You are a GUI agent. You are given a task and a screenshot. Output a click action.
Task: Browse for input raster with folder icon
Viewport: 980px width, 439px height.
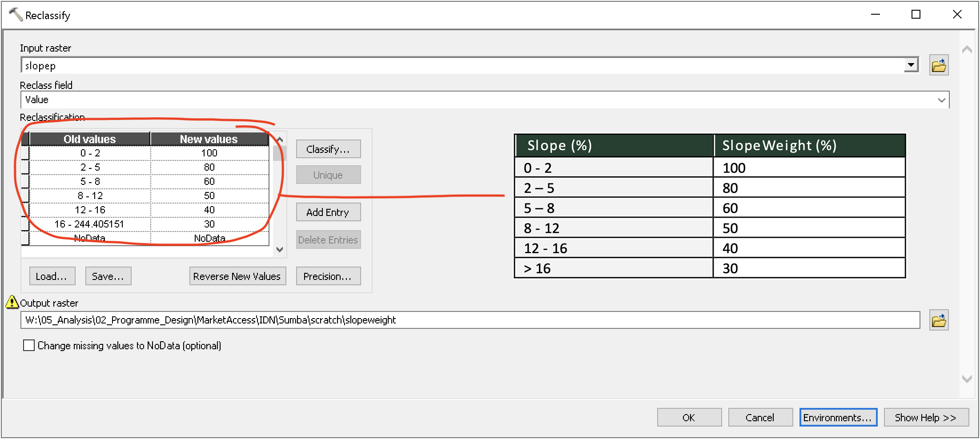(x=939, y=66)
